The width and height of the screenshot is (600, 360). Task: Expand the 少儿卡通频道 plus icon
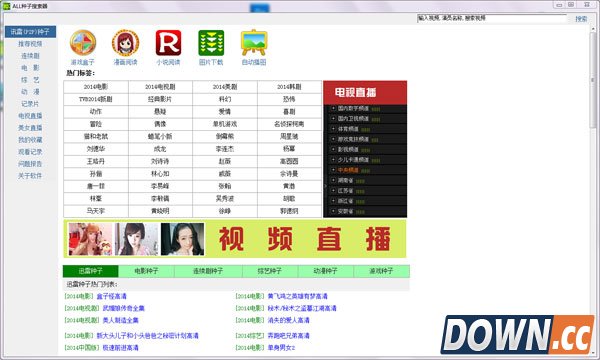333,160
